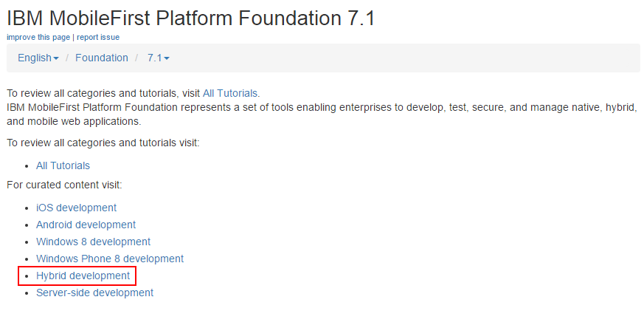
Task: Open the highlighted Hybrid development link
Action: [83, 276]
